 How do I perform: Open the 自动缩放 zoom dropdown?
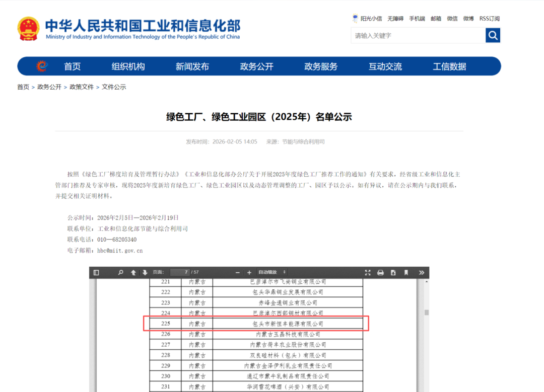271,273
